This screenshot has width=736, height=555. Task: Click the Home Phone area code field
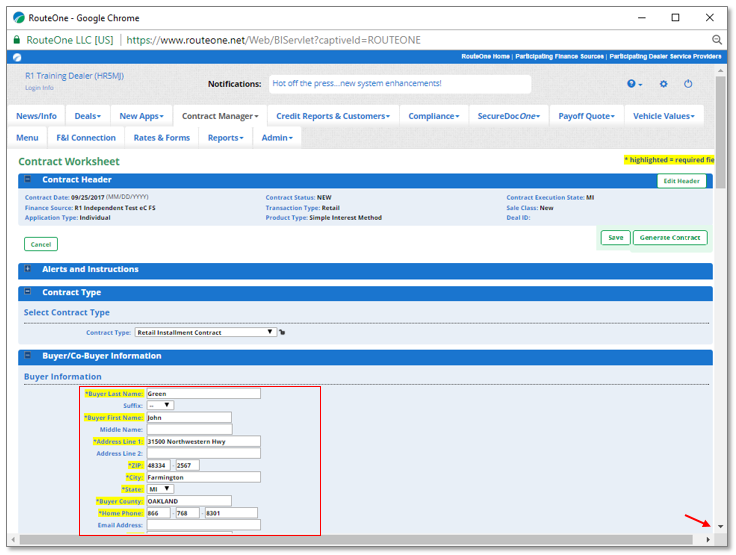[159, 513]
